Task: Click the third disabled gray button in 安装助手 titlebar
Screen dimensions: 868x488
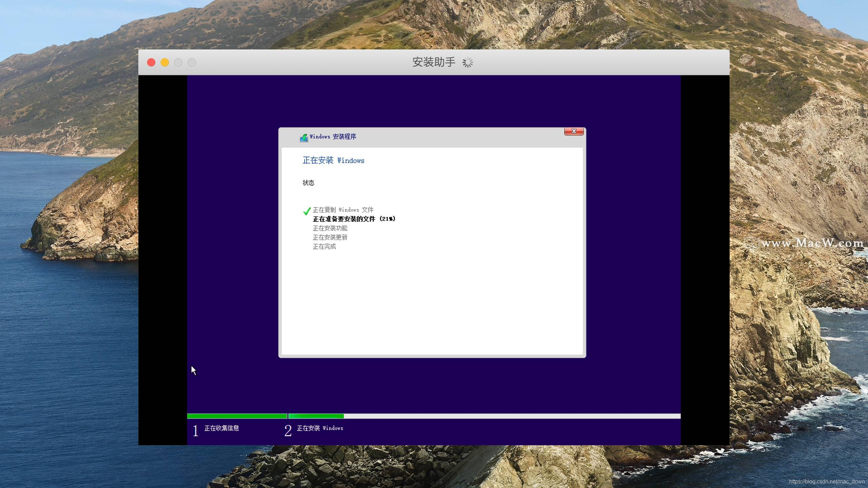Action: click(x=178, y=62)
